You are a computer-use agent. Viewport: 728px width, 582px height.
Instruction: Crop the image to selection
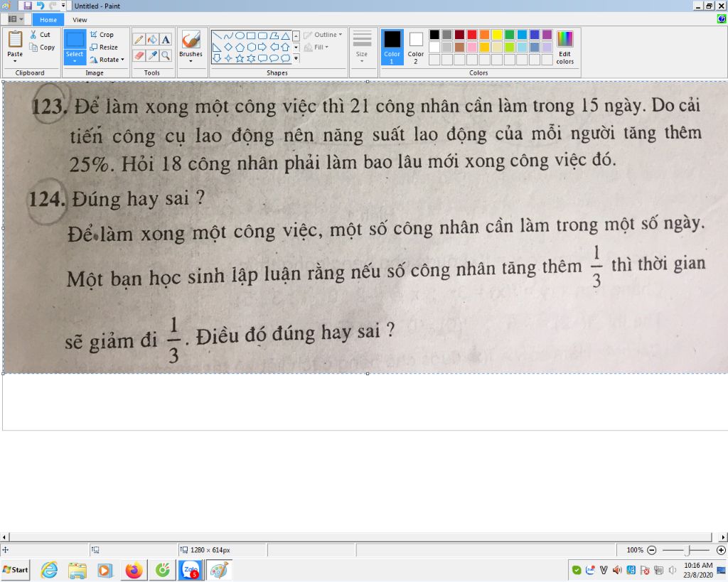[102, 34]
